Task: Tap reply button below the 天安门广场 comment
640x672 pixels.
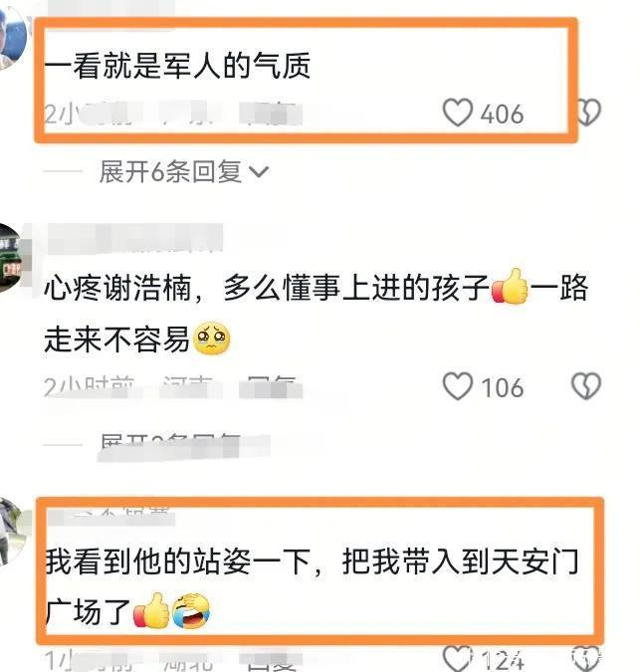Action: pyautogui.click(x=271, y=661)
